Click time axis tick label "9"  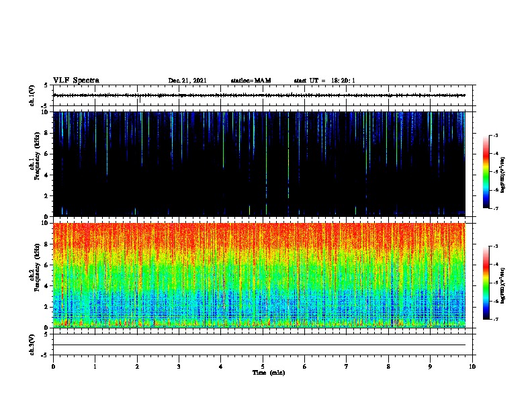coord(430,367)
